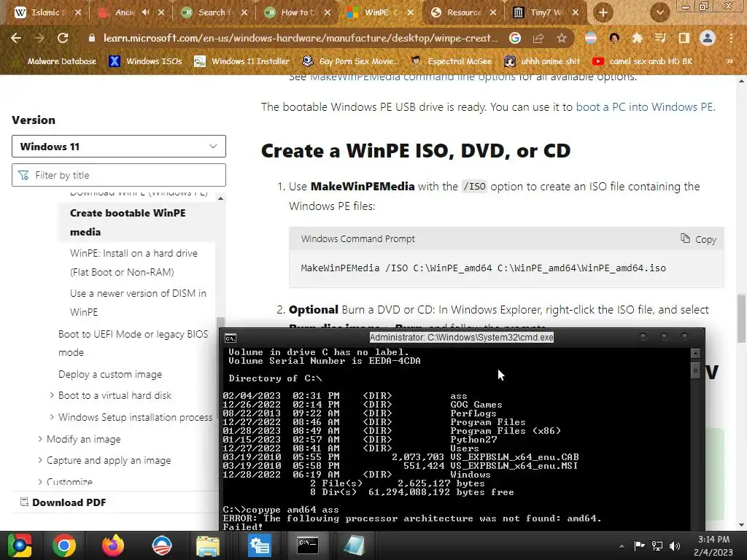
Task: Click the Download PDF button
Action: [63, 502]
